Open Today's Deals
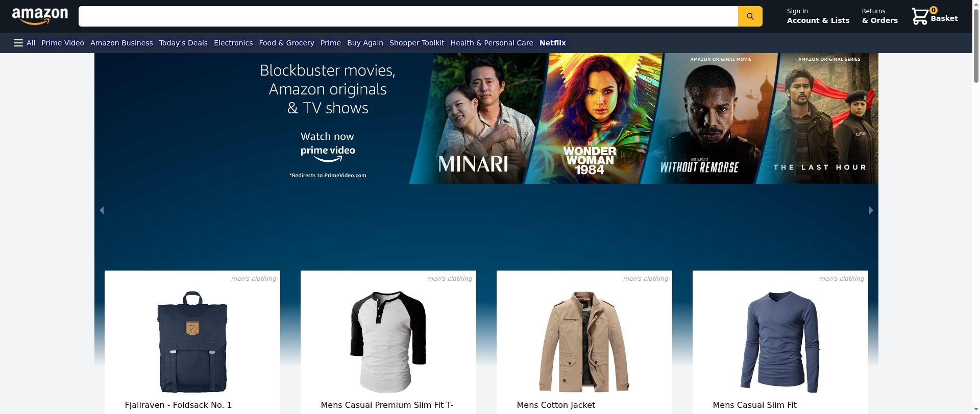 tap(183, 43)
